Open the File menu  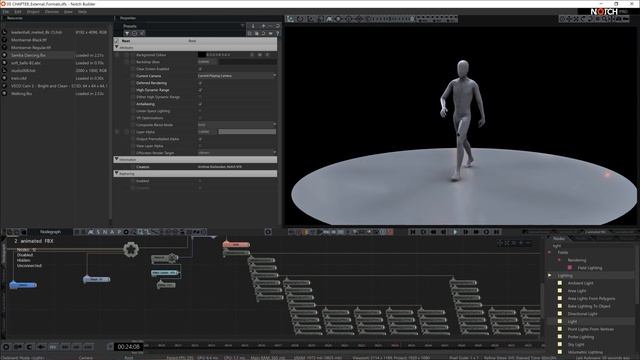(6, 12)
